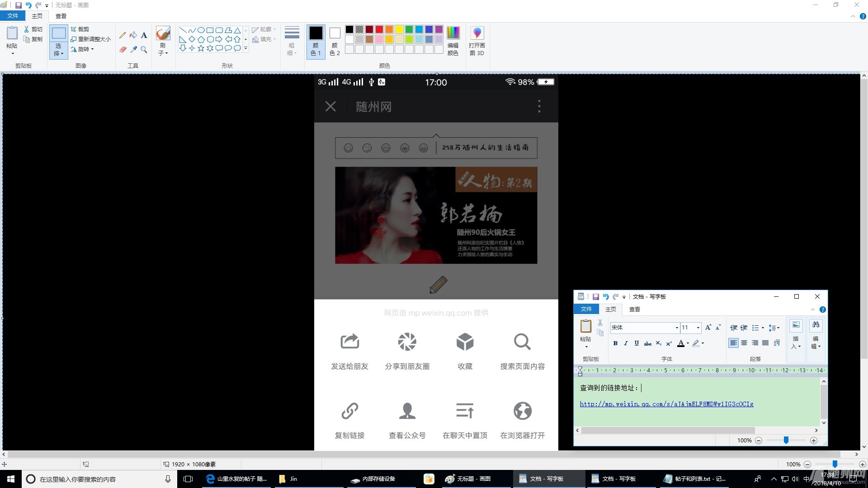Click Shrink font icon in WordPad
Viewport: 868px width, 488px height.
click(x=718, y=328)
